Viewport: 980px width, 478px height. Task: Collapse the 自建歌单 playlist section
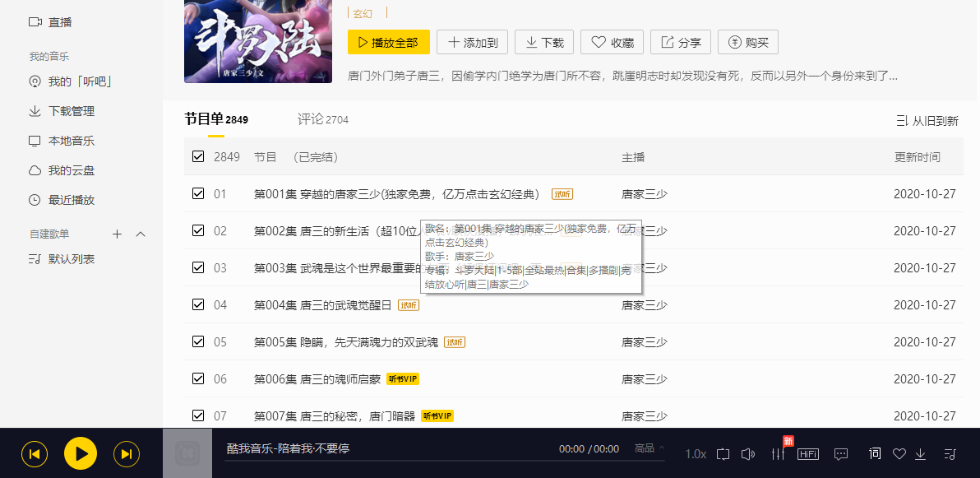[141, 234]
